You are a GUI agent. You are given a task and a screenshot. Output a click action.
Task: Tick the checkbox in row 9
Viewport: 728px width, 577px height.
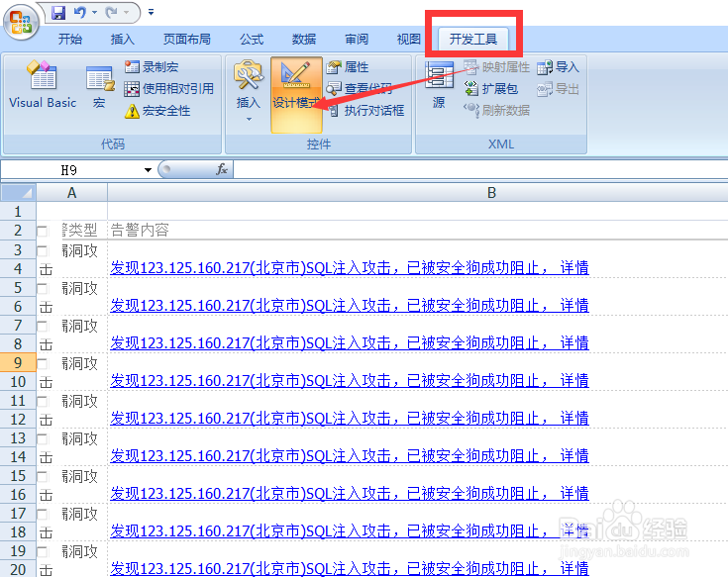pyautogui.click(x=43, y=363)
